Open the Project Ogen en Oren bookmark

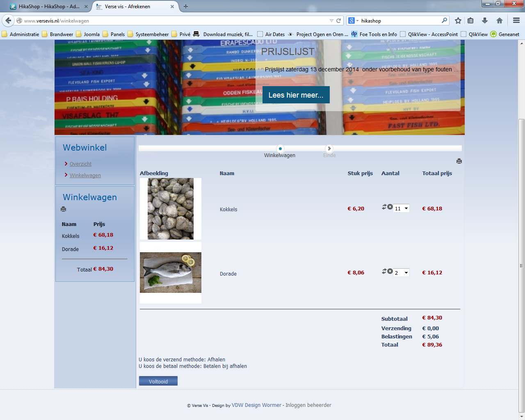(x=318, y=34)
